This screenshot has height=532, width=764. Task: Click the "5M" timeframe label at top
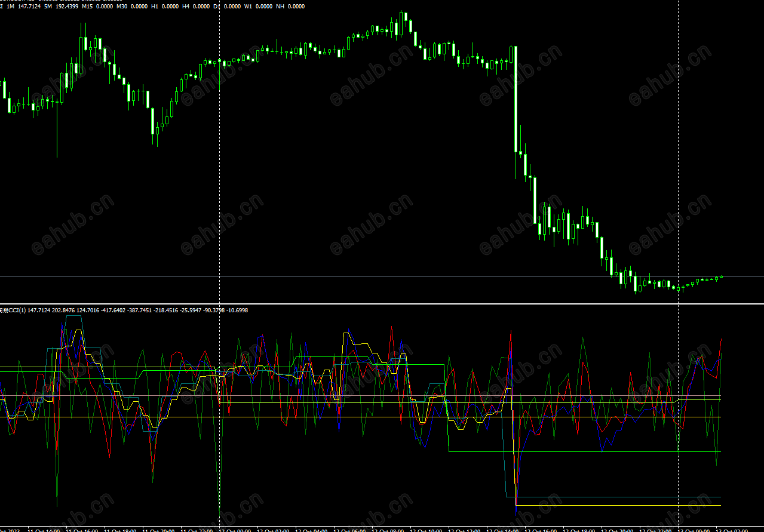pos(48,7)
